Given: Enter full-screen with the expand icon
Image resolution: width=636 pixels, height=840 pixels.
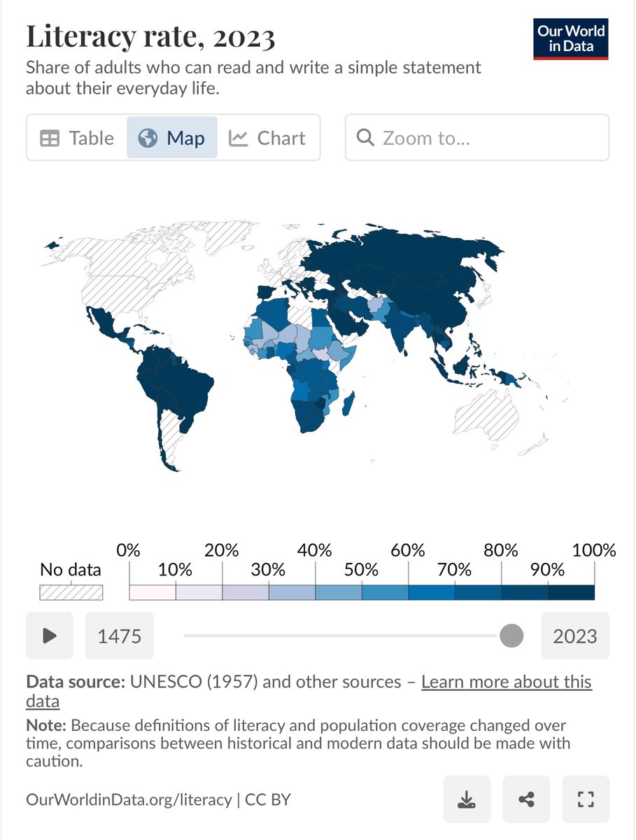Looking at the screenshot, I should (x=586, y=799).
